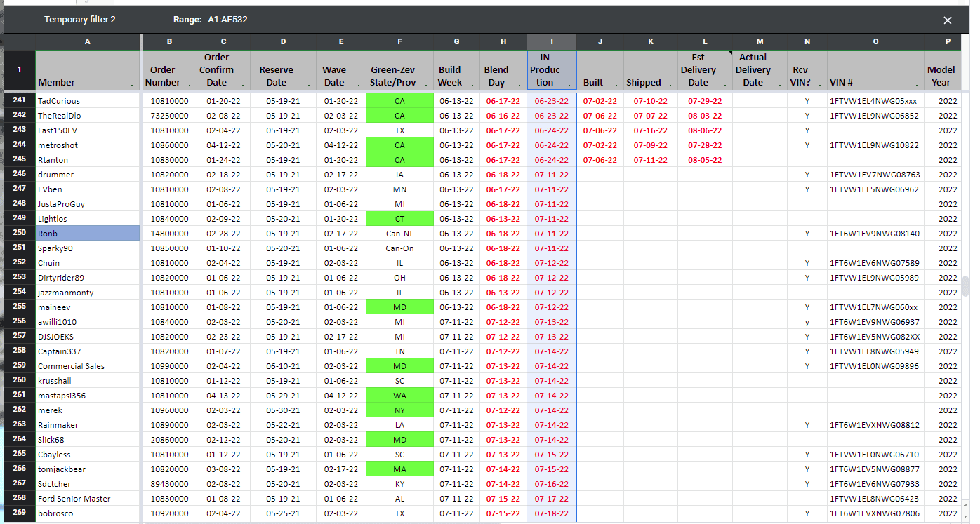980x524 pixels.
Task: Expand the VIN # column filter dropdown
Action: [915, 83]
